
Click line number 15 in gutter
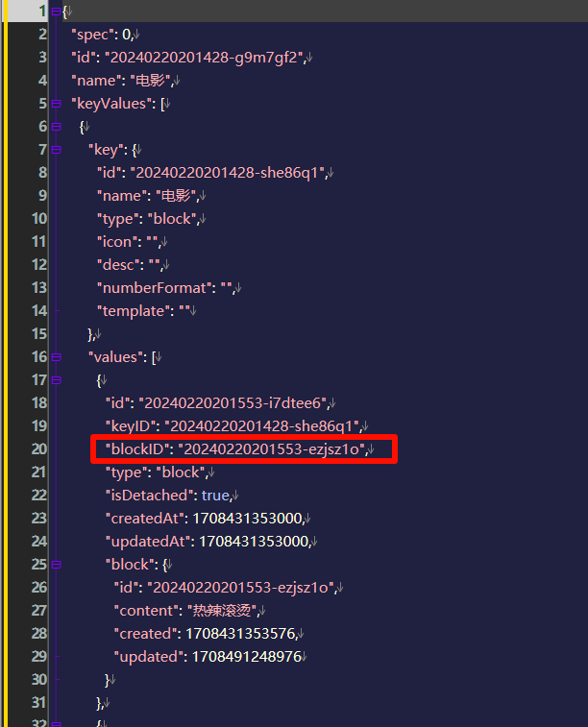pyautogui.click(x=39, y=334)
